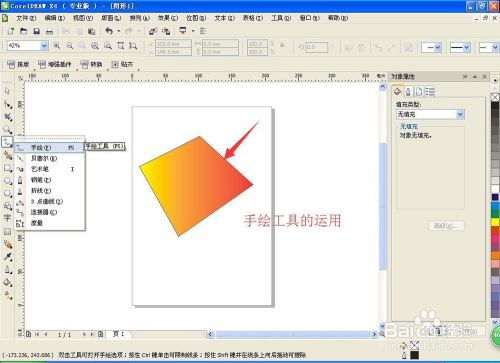This screenshot has height=363, width=500.
Task: Collapse the Object Properties docker arrow
Action: [475, 77]
